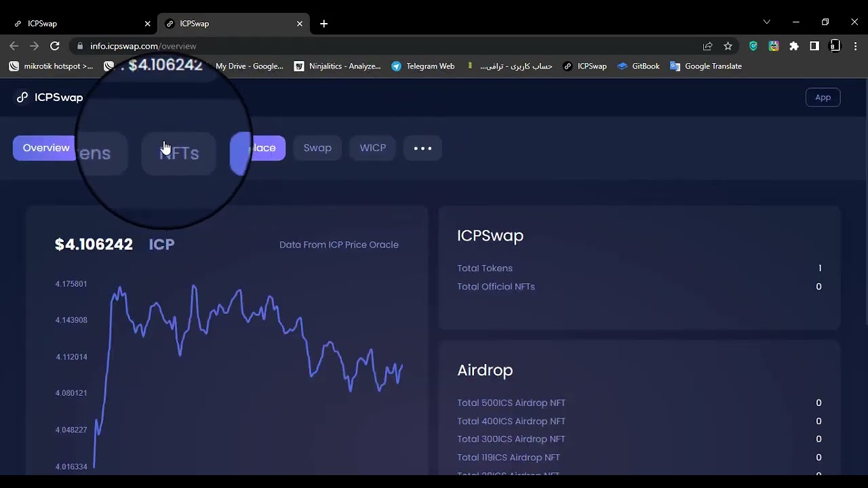Viewport: 868px width, 488px height.
Task: Open the Extensions puzzle menu
Action: [794, 46]
